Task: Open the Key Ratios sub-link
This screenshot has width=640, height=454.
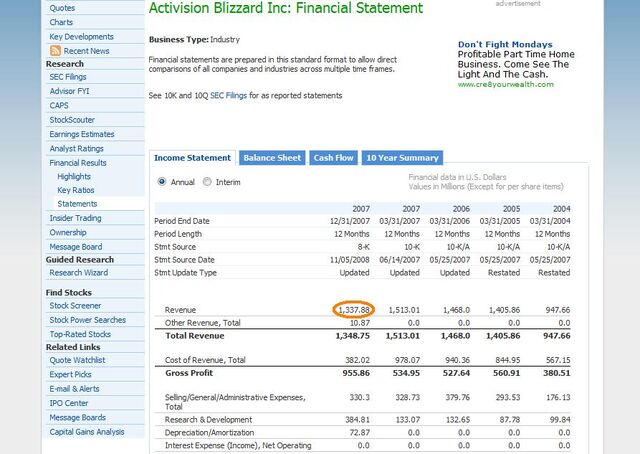Action: (x=76, y=190)
